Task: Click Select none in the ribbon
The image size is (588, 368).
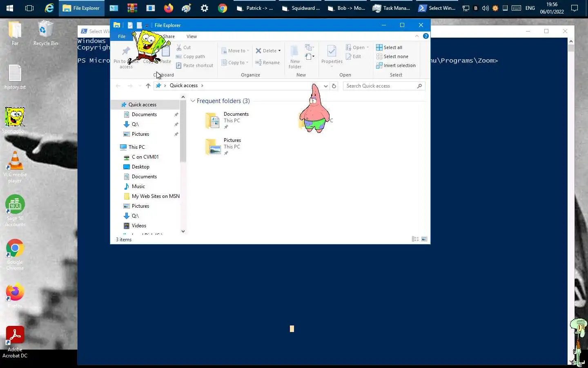Action: [392, 56]
